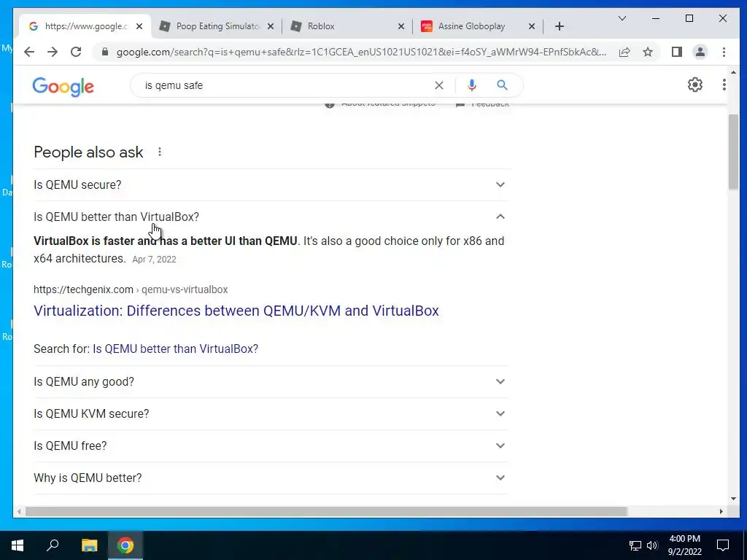Open techgenix.com qemu-vs-virtualbox URL
The height and width of the screenshot is (560, 747).
pos(131,289)
